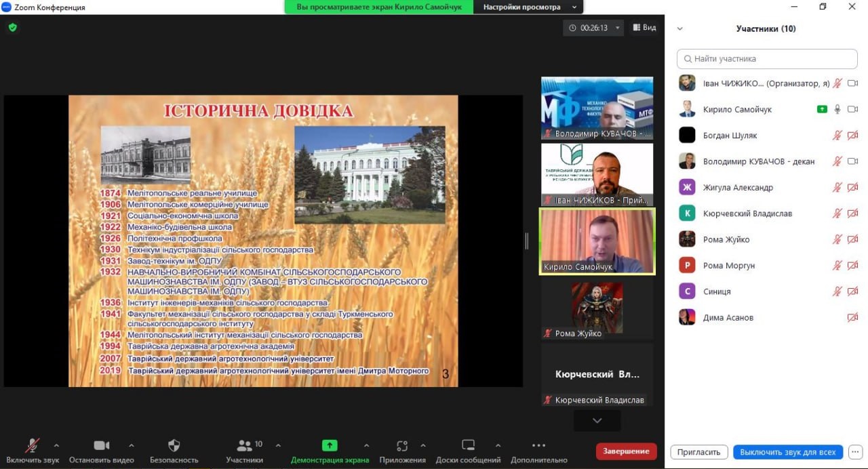Image resolution: width=868 pixels, height=469 pixels.
Task: Select Кюрчевский Владислав video tile
Action: coord(597,374)
